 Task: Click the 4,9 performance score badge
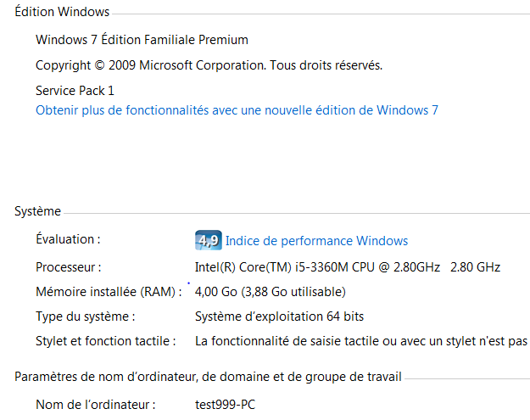(x=208, y=240)
